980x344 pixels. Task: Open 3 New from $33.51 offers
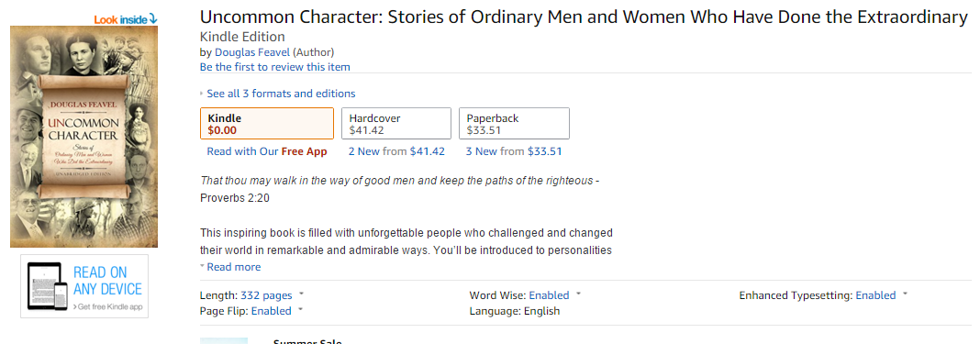514,151
